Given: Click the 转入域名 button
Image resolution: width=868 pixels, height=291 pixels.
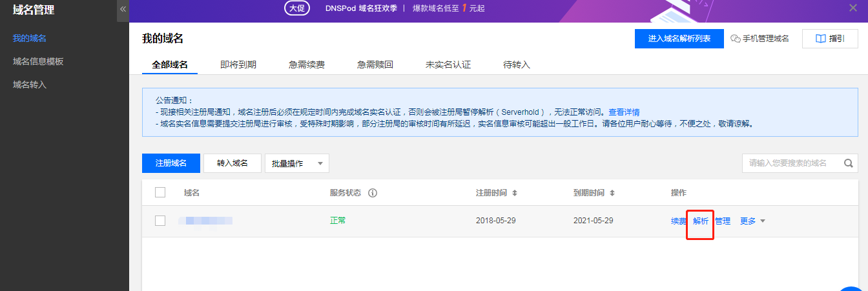Looking at the screenshot, I should [x=232, y=163].
